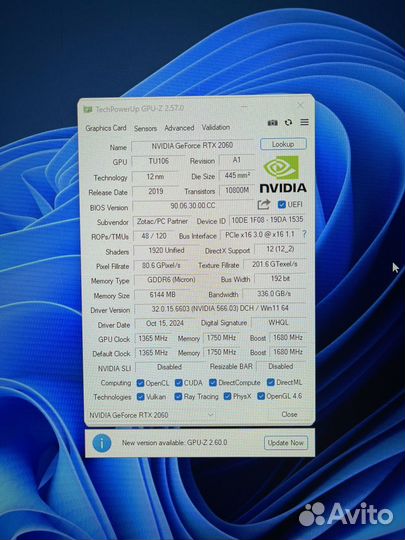Viewport: 405px width, 540px height.
Task: Click the Memory Type field GDDR6 (Micron)
Action: pyautogui.click(x=171, y=280)
